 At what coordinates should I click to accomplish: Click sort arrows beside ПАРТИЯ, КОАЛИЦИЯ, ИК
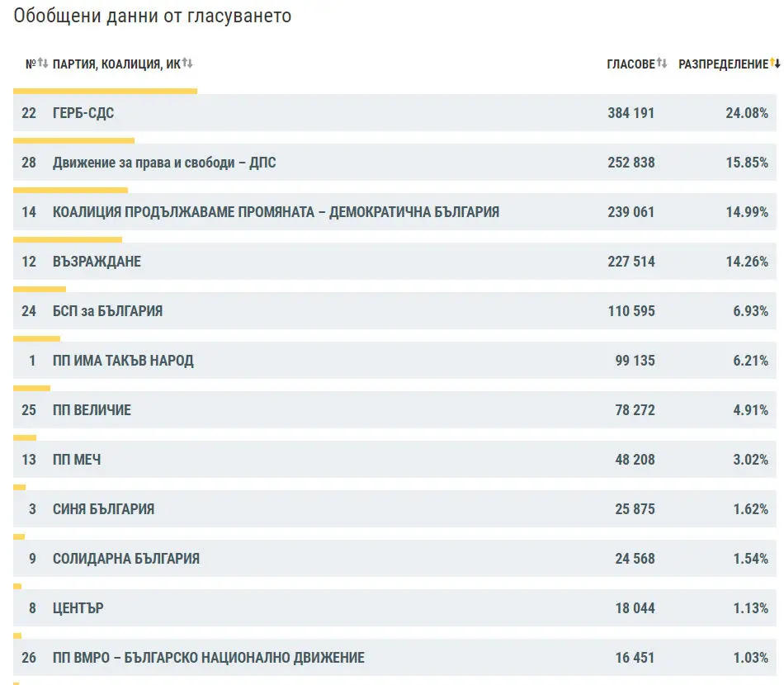187,64
